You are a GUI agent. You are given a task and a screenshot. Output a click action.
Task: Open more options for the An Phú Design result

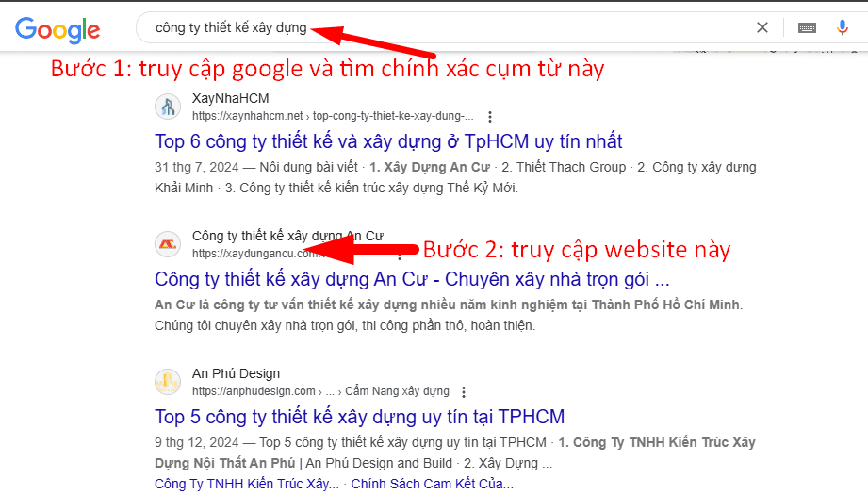click(x=464, y=391)
